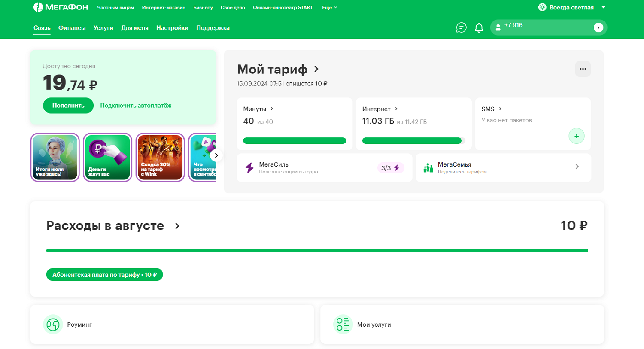Expand the Ещё top menu

click(329, 8)
